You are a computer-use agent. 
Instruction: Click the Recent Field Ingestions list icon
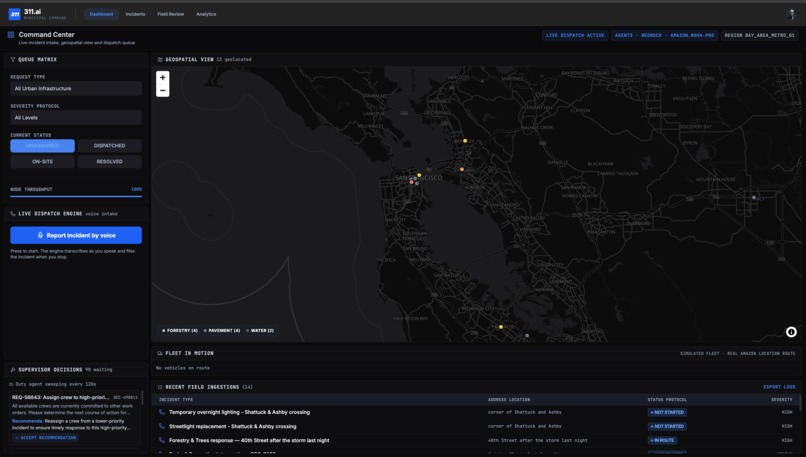click(x=160, y=387)
